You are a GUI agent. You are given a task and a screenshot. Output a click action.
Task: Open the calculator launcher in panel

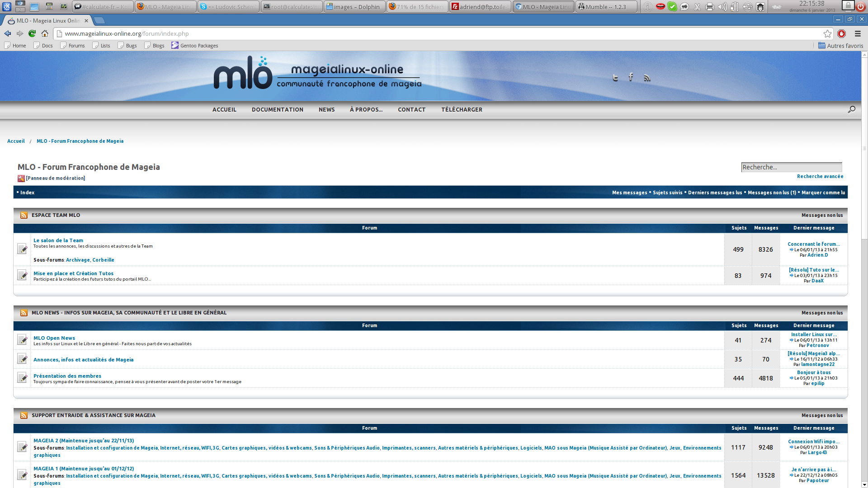49,6
